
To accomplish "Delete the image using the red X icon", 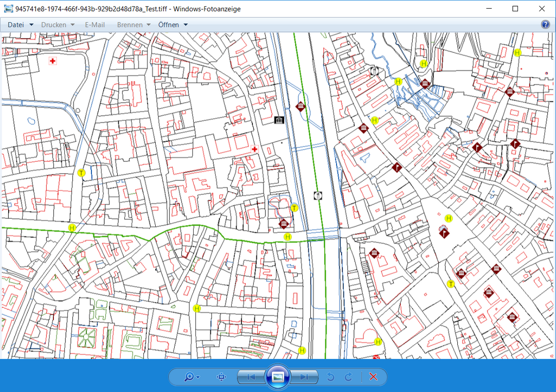I will coord(373,377).
